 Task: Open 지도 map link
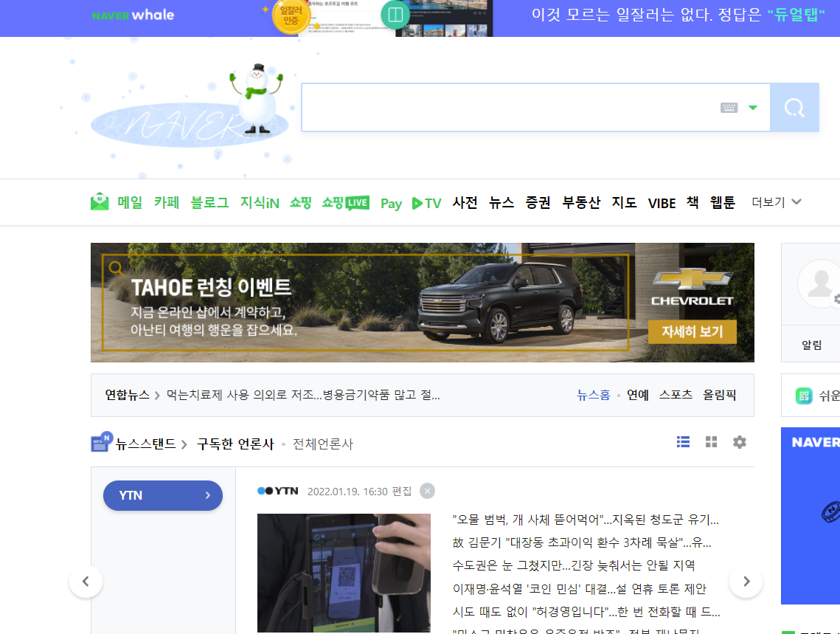pos(624,202)
